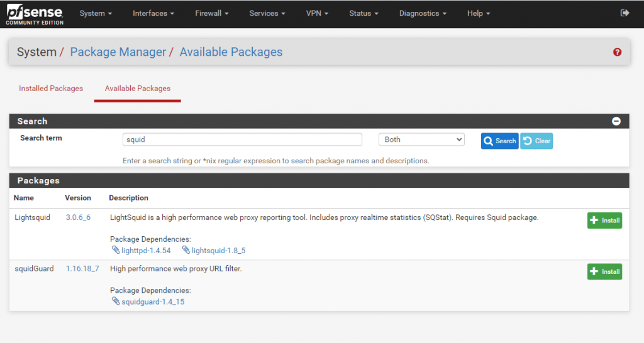
Task: Expand the Diagnostics menu
Action: coord(423,13)
